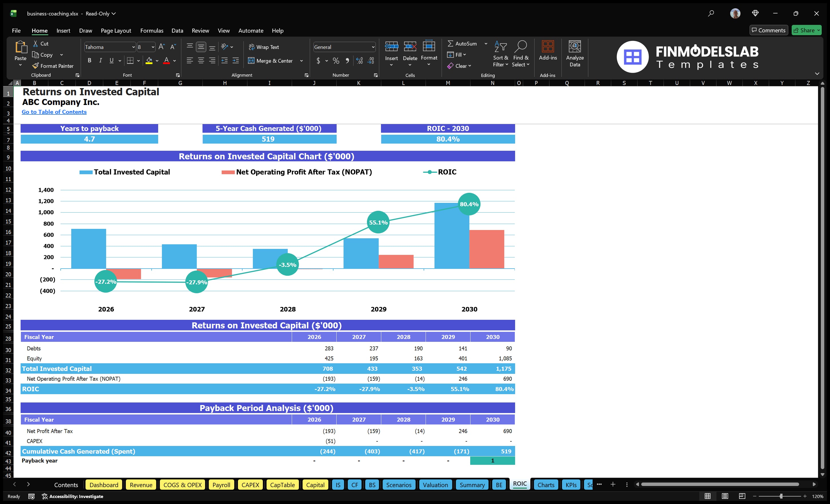The image size is (830, 504).
Task: Open the Dashboard sheet tab
Action: [x=104, y=485]
